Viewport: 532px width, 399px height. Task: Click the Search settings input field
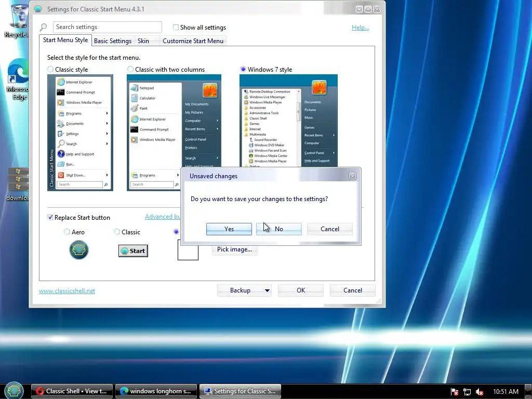tap(107, 27)
